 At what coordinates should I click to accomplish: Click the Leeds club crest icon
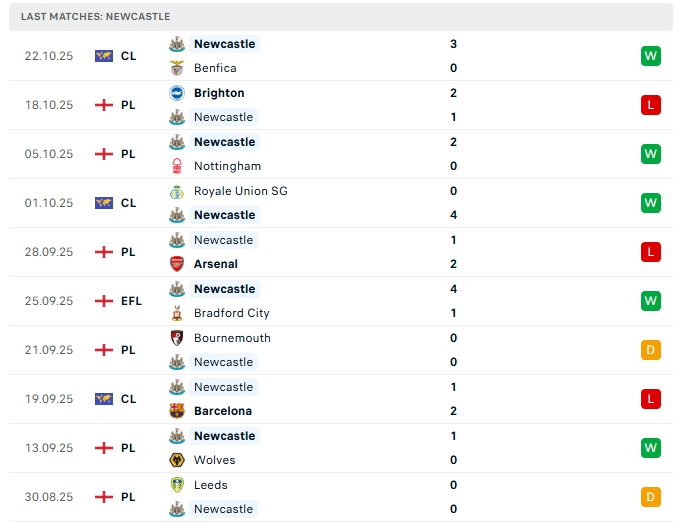177,485
